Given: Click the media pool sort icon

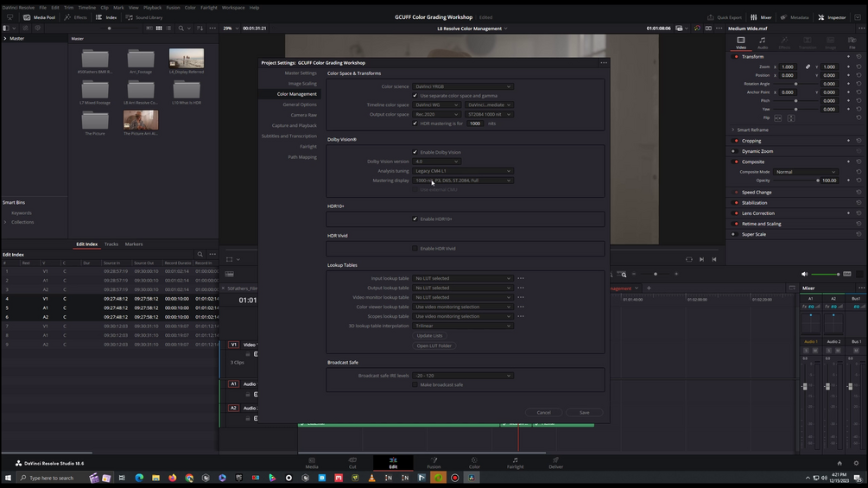Looking at the screenshot, I should click(200, 29).
